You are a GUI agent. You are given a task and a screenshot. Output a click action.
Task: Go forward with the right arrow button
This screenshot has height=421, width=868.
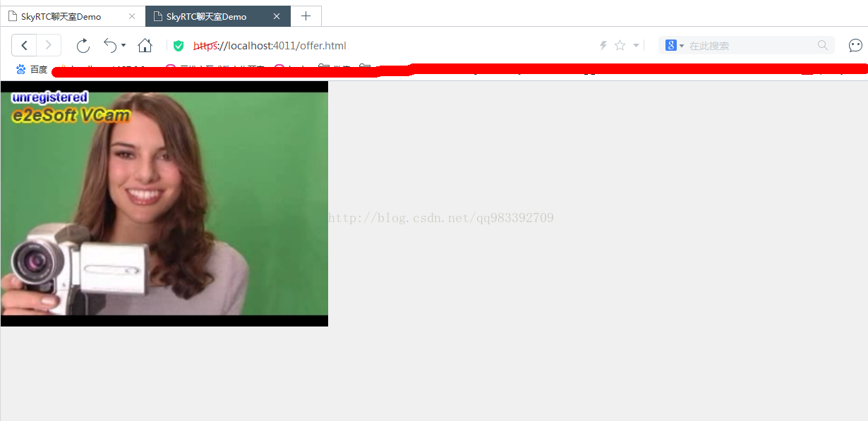point(49,45)
